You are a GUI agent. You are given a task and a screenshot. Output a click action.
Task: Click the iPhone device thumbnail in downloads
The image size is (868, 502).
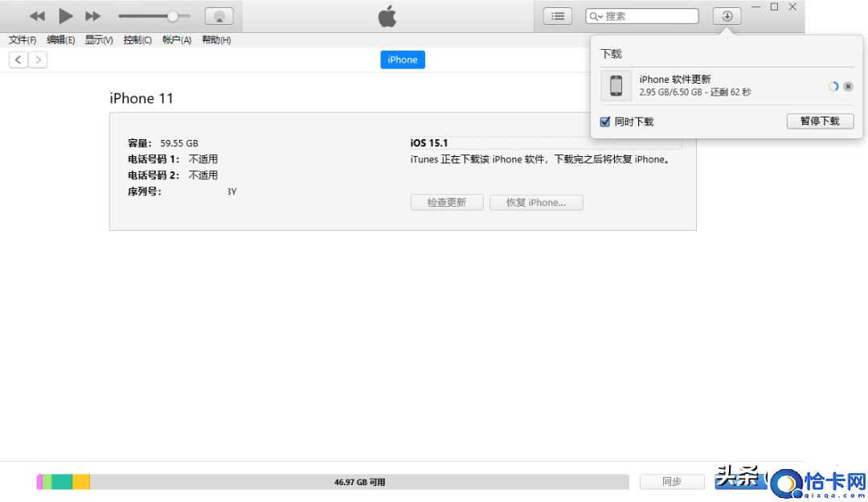616,85
